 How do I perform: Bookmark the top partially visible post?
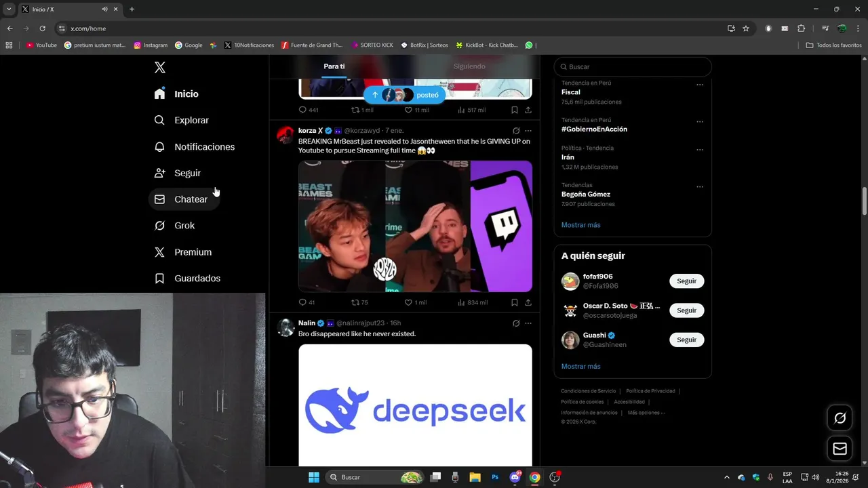click(x=515, y=110)
